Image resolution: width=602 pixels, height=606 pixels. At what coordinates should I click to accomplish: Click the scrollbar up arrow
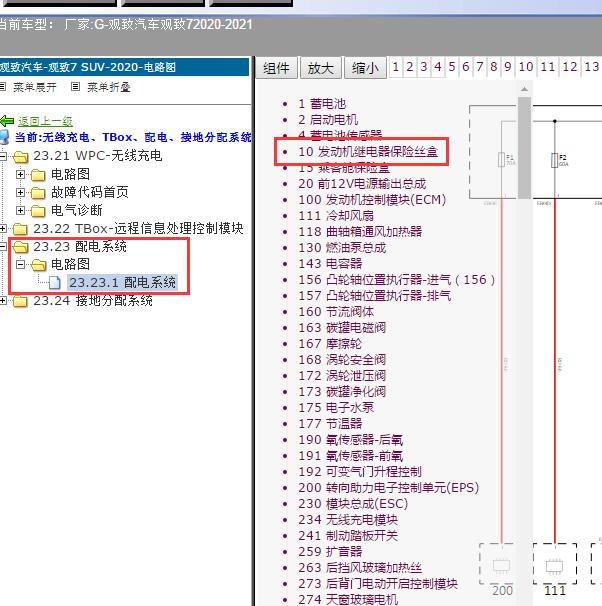tap(524, 89)
